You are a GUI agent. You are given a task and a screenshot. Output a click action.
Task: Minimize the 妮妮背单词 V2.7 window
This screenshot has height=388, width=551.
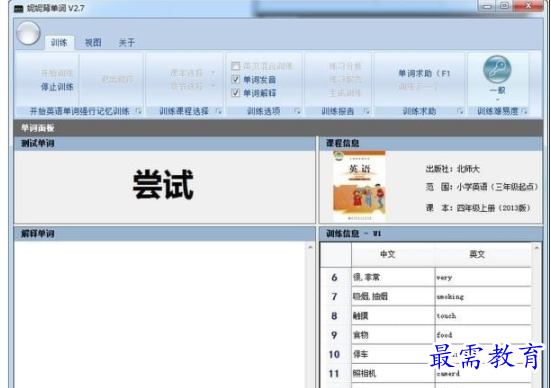(487, 6)
